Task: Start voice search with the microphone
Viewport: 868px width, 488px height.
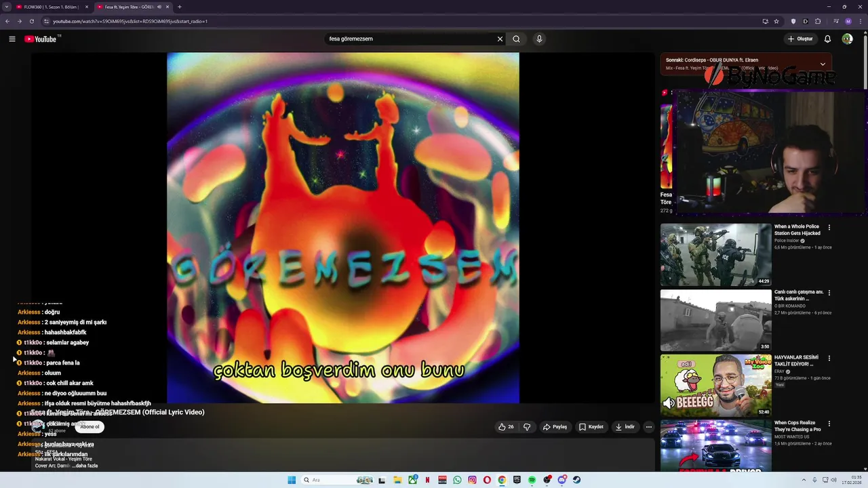Action: click(539, 39)
